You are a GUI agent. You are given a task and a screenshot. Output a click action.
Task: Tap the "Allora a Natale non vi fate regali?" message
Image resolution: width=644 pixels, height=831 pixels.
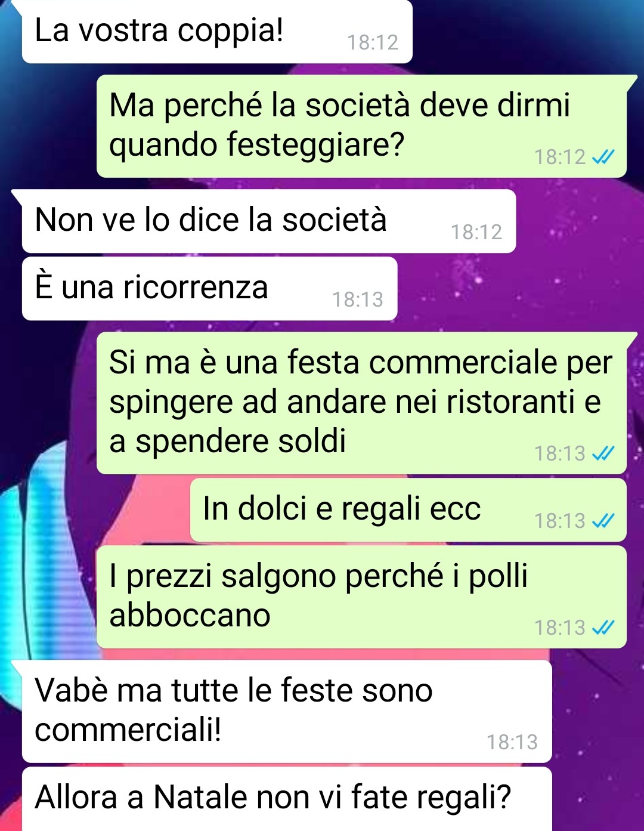(287, 799)
